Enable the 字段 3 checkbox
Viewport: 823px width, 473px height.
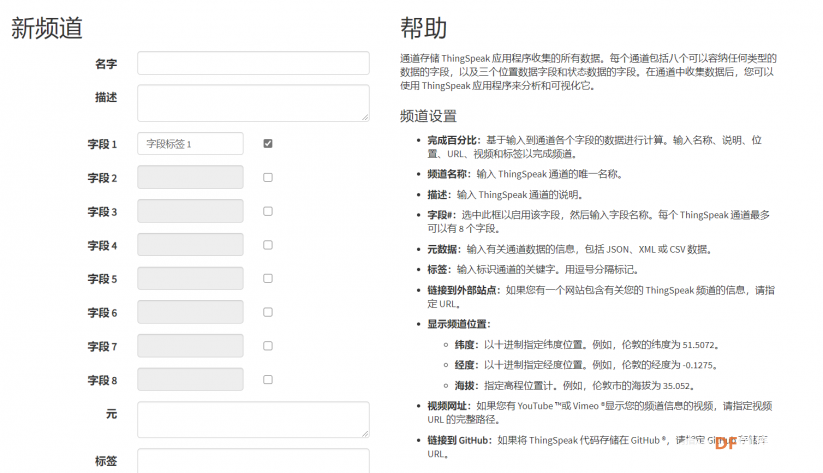268,211
